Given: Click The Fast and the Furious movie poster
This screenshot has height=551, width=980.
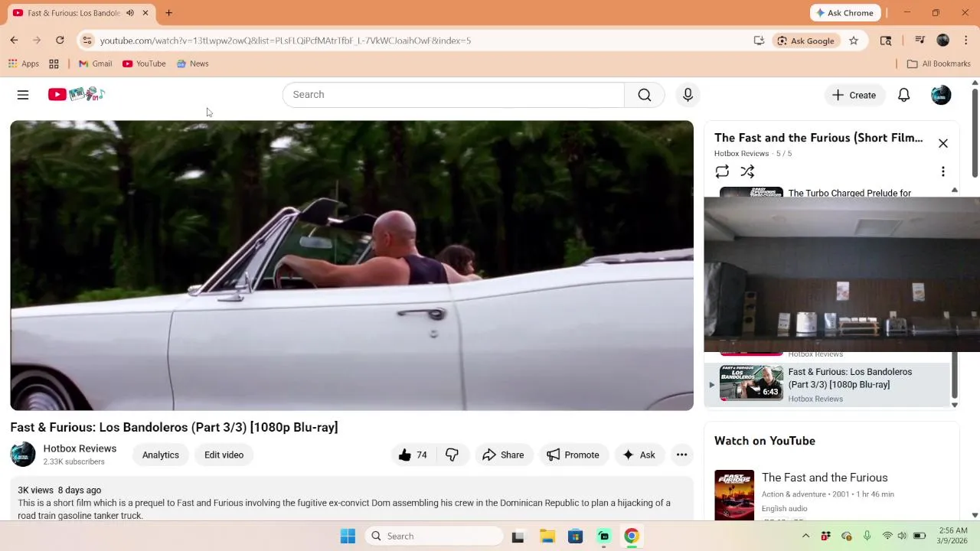Looking at the screenshot, I should [734, 495].
